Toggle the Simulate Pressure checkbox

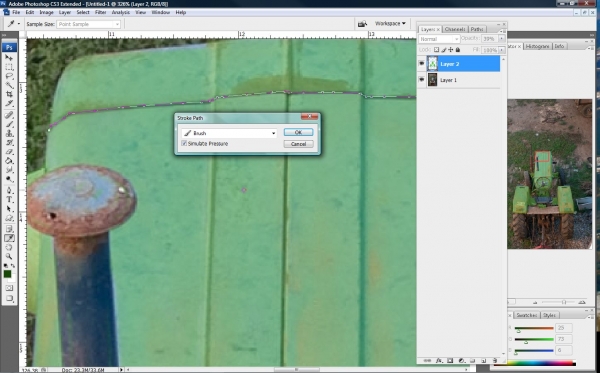tap(184, 143)
